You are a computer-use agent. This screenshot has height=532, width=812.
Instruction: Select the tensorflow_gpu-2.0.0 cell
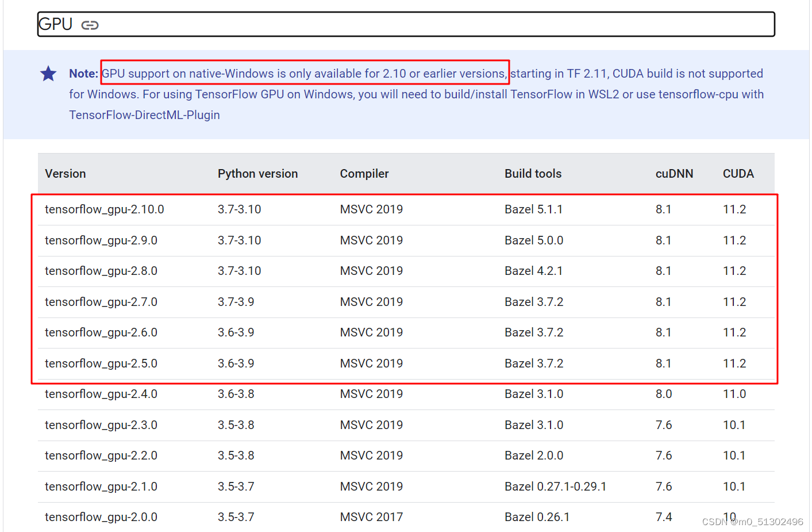pos(101,517)
